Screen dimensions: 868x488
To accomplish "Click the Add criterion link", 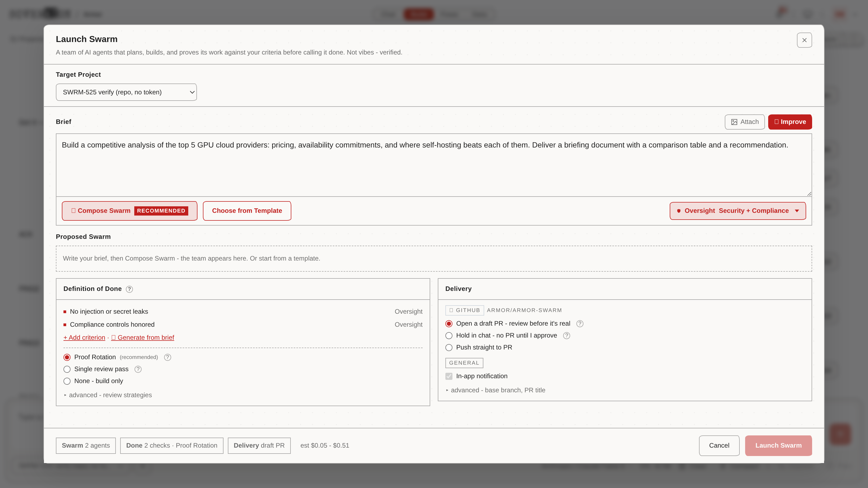I will click(84, 338).
